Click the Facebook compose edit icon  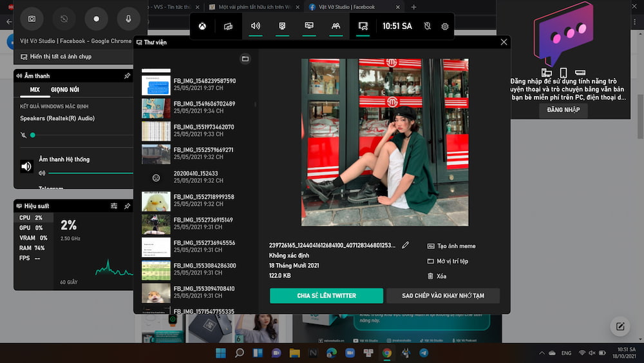[x=620, y=326]
